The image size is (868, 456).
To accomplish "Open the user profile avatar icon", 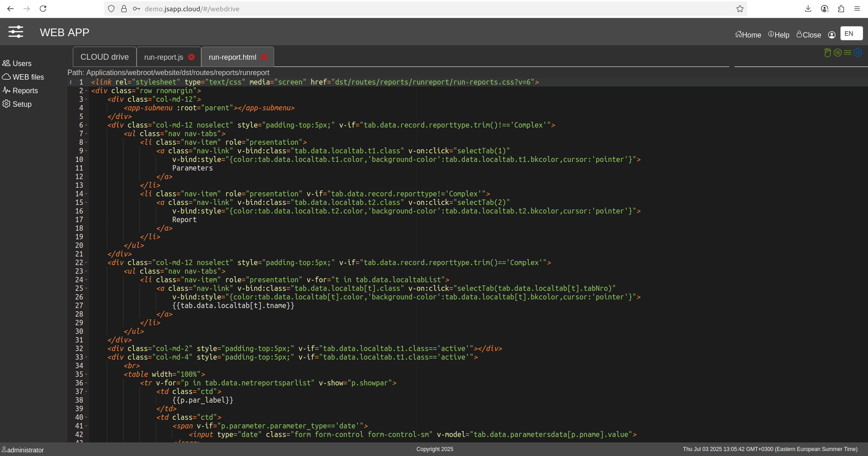I will pos(831,35).
